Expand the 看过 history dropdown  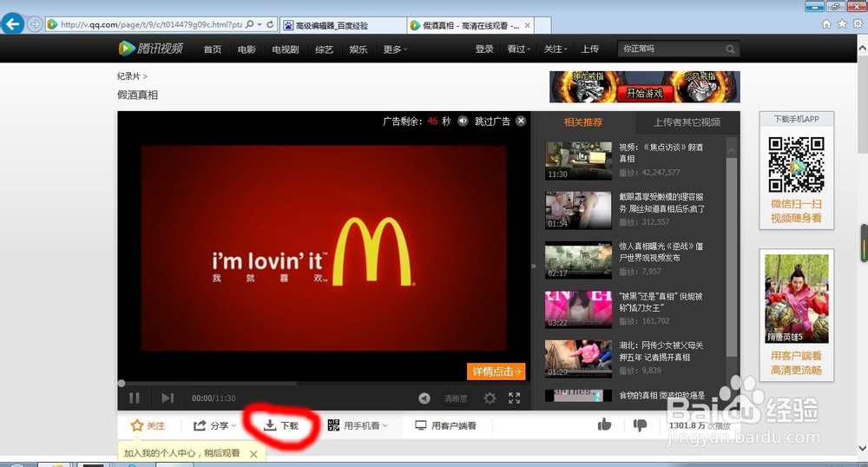click(x=519, y=49)
